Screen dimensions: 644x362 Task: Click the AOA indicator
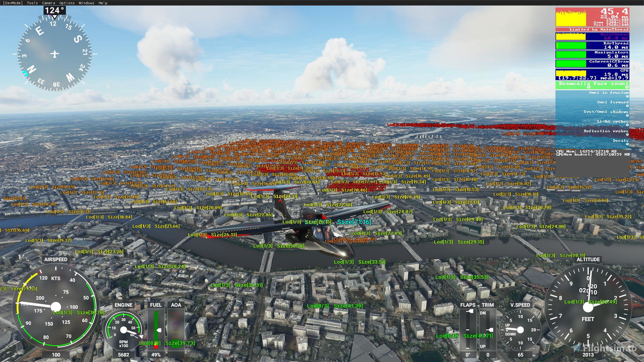176,327
